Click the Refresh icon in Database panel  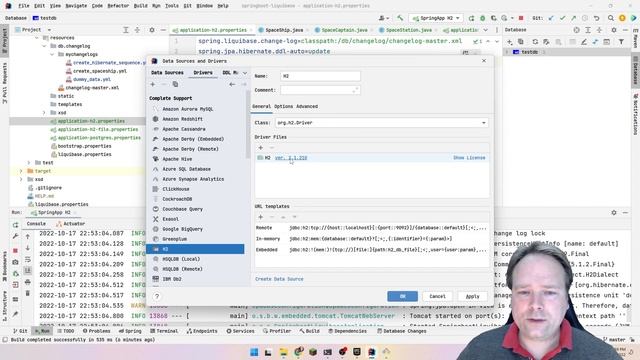pos(535,42)
